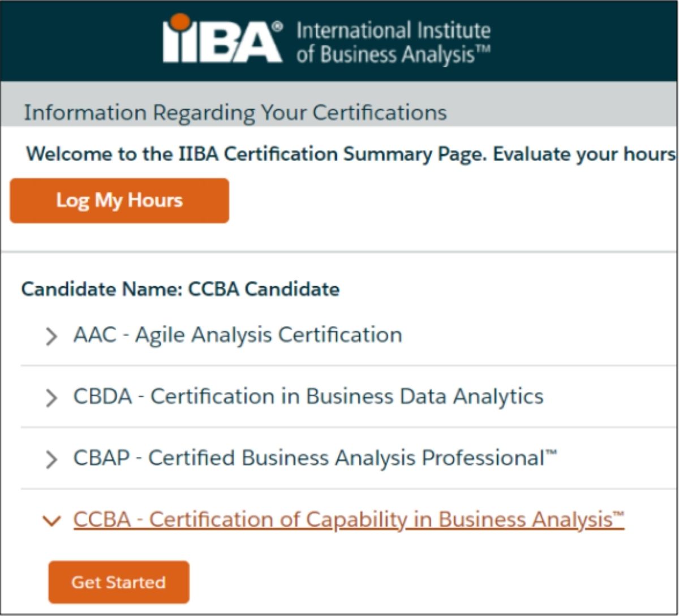The width and height of the screenshot is (679, 616).
Task: Click the downward CCBA chevron icon
Action: click(x=53, y=520)
